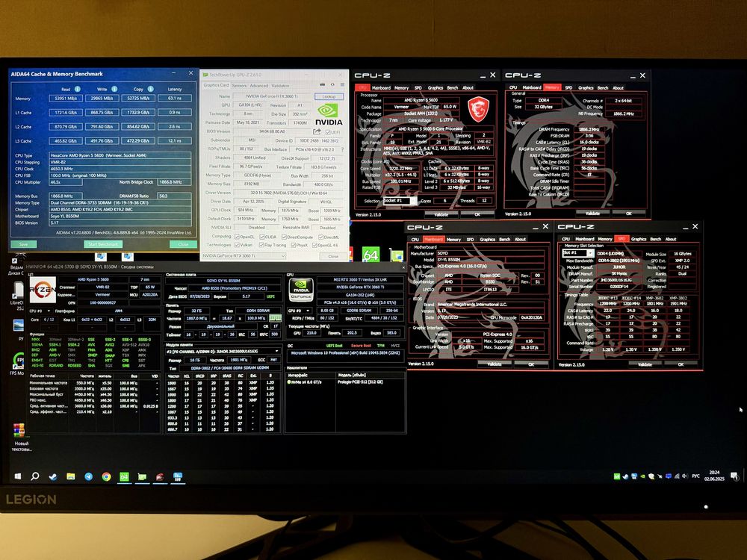
Task: Toggle the OpenGL 4.6 checkbox in GPU-Z
Action: coord(315,245)
